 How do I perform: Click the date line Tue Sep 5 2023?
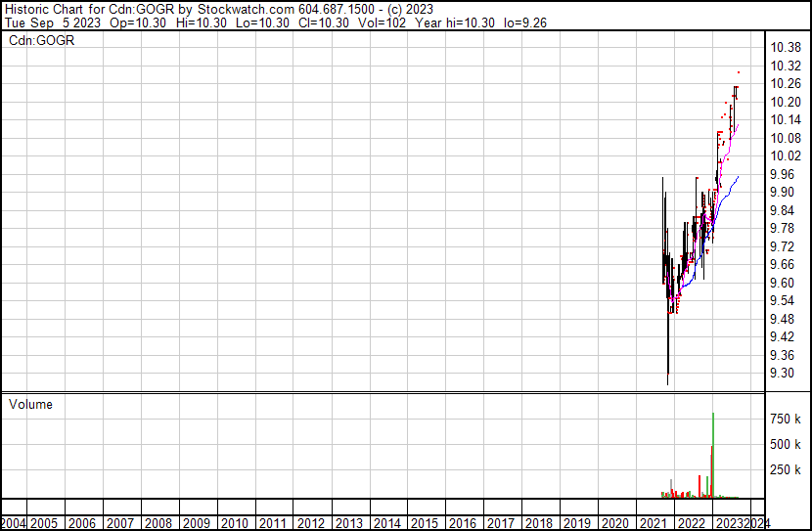click(49, 22)
